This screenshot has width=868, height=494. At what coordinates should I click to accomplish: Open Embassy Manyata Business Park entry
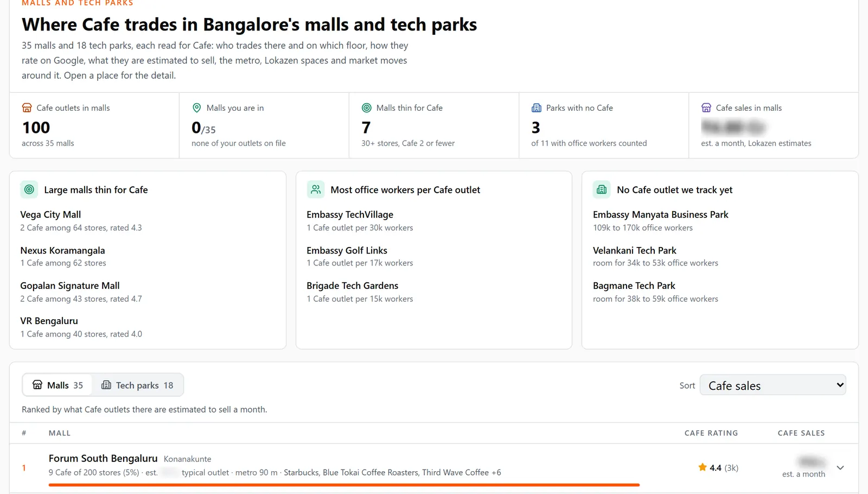click(660, 214)
